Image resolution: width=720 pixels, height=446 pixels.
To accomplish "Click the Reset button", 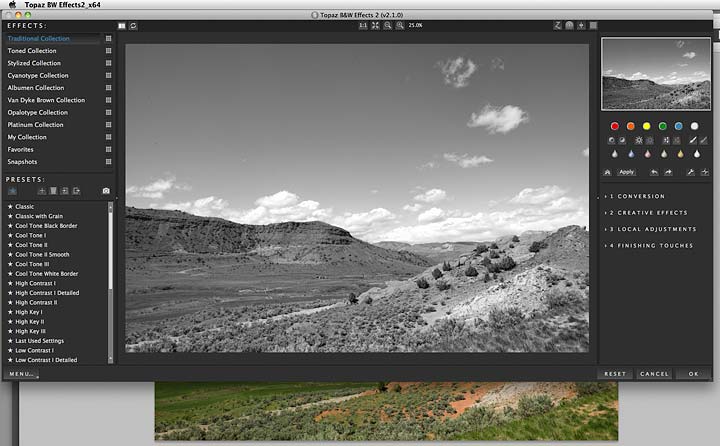I will click(x=615, y=374).
